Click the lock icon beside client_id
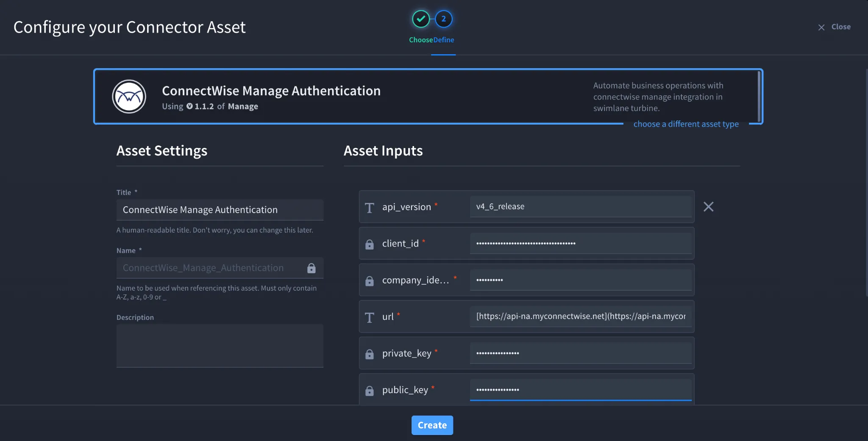 (x=370, y=244)
